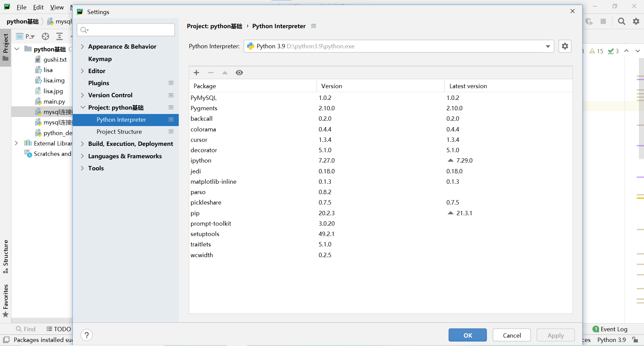Expand Build, Execution, Deployment settings

pyautogui.click(x=82, y=144)
